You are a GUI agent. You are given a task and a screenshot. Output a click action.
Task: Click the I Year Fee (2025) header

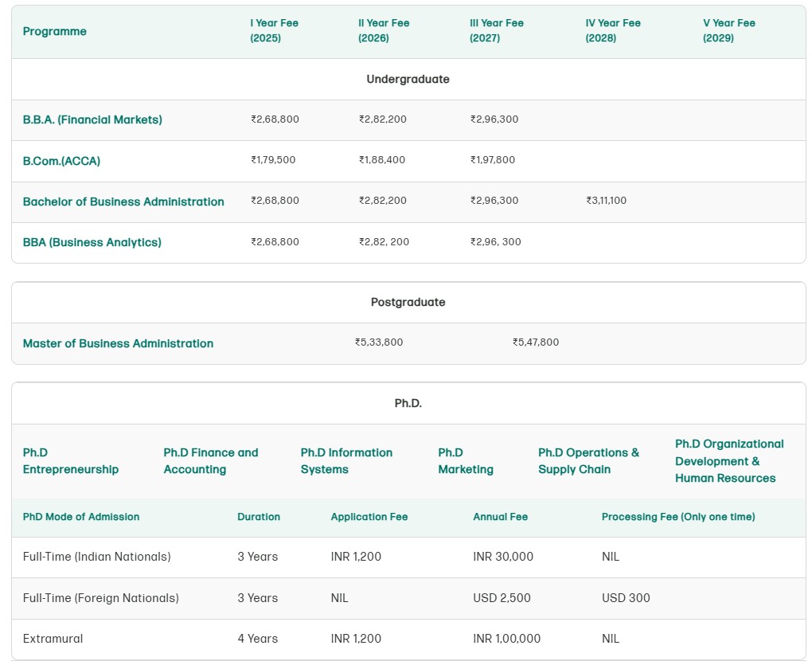point(274,31)
